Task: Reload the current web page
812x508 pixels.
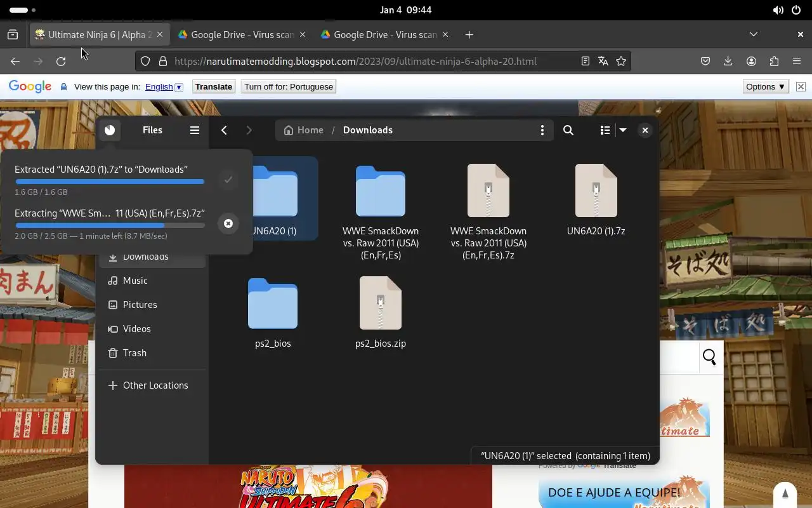Action: [x=61, y=61]
